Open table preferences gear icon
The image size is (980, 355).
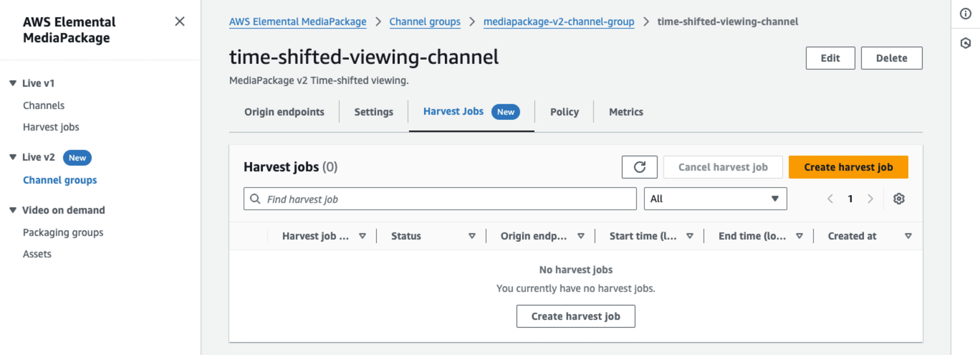click(x=899, y=199)
